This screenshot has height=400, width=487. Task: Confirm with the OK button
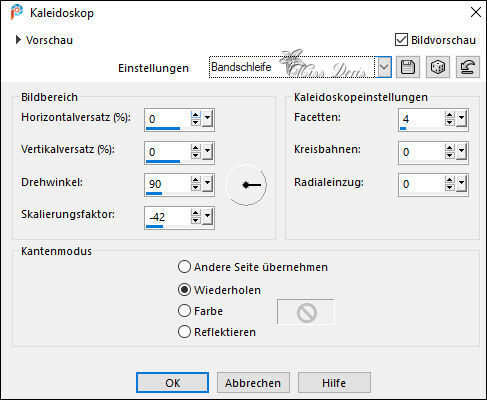tap(172, 383)
